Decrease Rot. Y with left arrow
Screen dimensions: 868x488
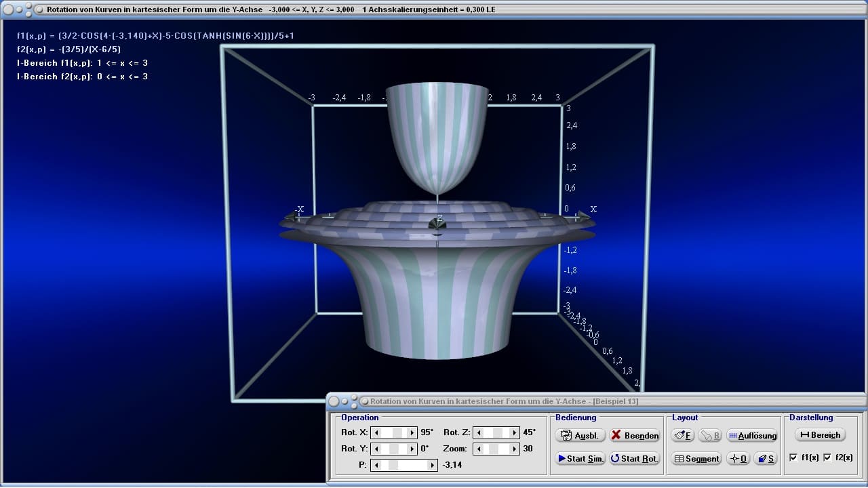[377, 449]
